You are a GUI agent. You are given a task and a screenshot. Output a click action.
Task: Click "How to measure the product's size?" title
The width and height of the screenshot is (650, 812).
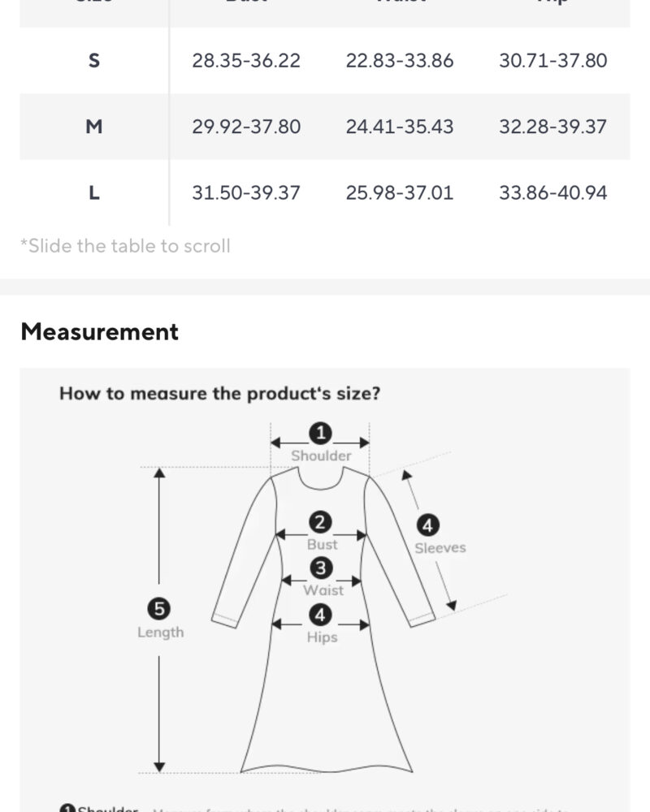(x=219, y=394)
